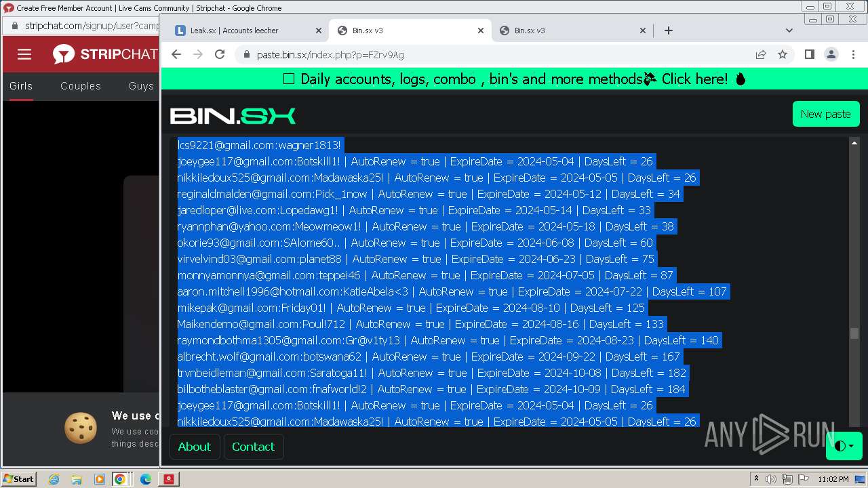Open the network tray icon
This screenshot has height=488, width=868.
coord(788,479)
